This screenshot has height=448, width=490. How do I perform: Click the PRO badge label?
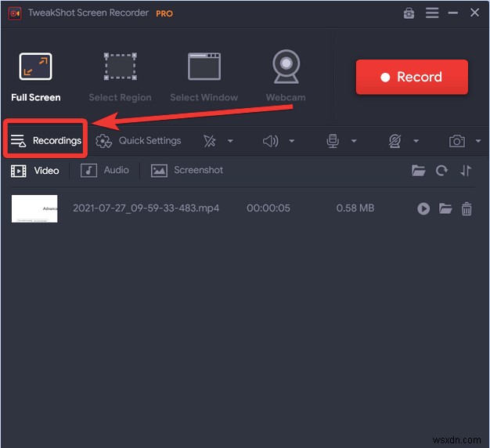click(164, 14)
